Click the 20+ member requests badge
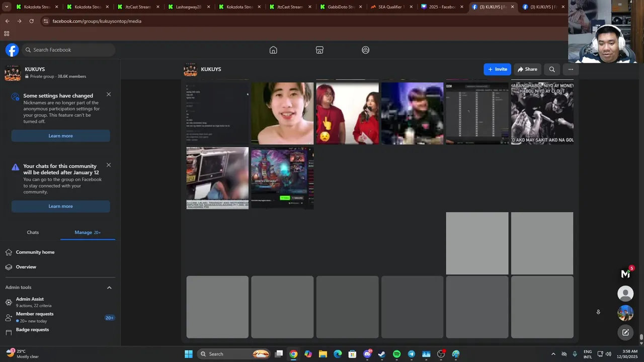The width and height of the screenshot is (644, 362). [x=109, y=318]
